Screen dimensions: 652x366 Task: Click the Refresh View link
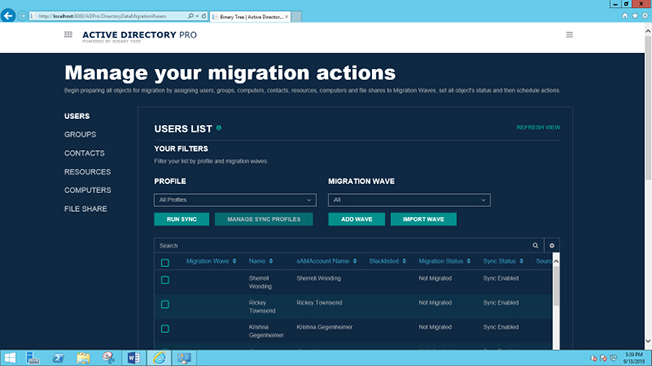(x=538, y=127)
